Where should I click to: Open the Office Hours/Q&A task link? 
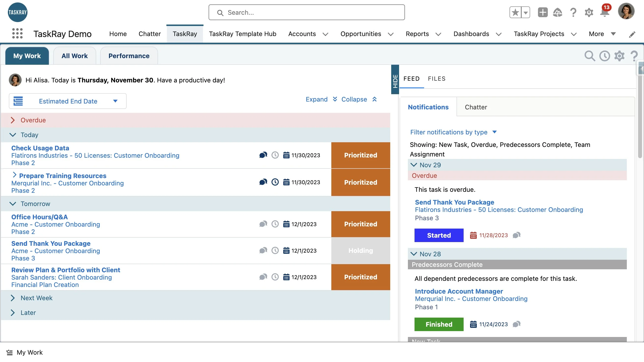click(40, 217)
